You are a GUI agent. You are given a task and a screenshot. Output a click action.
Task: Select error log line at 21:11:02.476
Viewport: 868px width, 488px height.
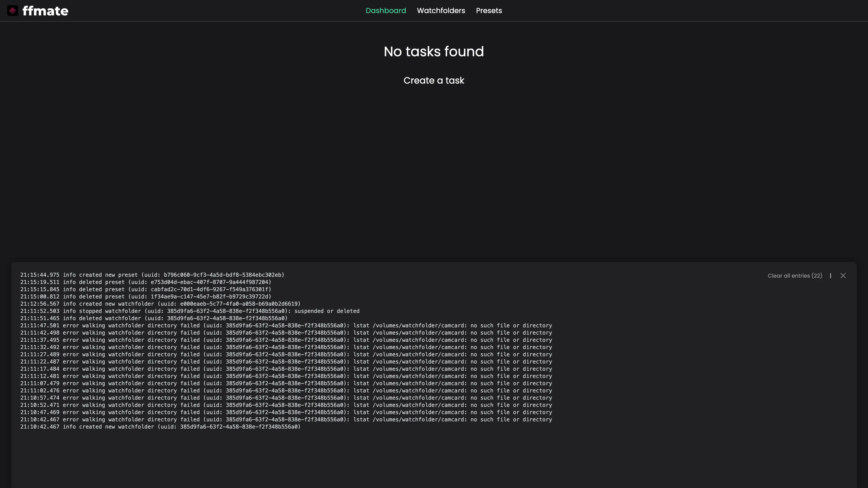(x=286, y=391)
